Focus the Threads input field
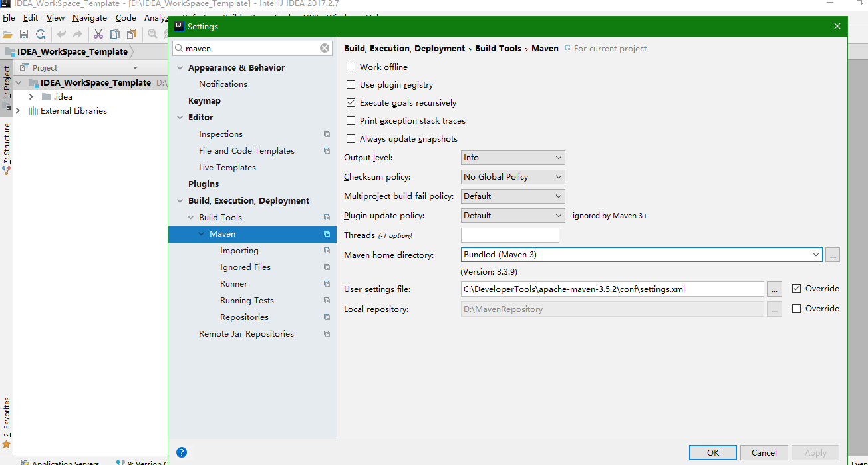The width and height of the screenshot is (868, 465). [x=510, y=235]
